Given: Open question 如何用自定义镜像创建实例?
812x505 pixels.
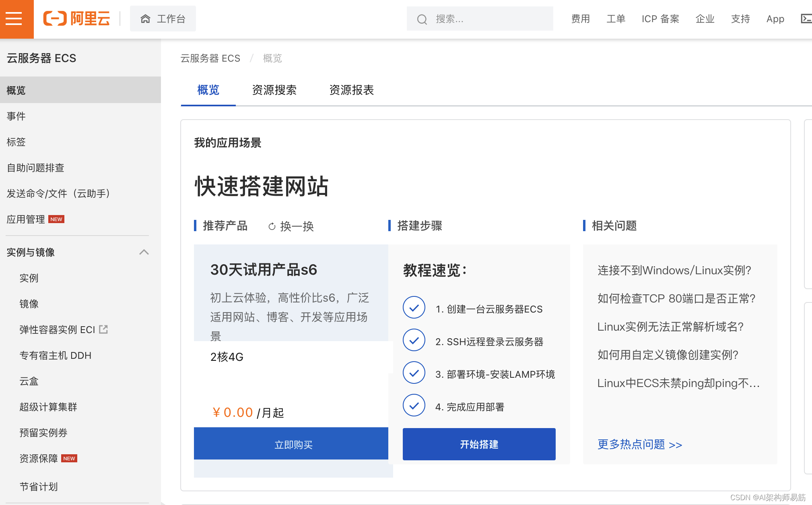Looking at the screenshot, I should (x=668, y=355).
